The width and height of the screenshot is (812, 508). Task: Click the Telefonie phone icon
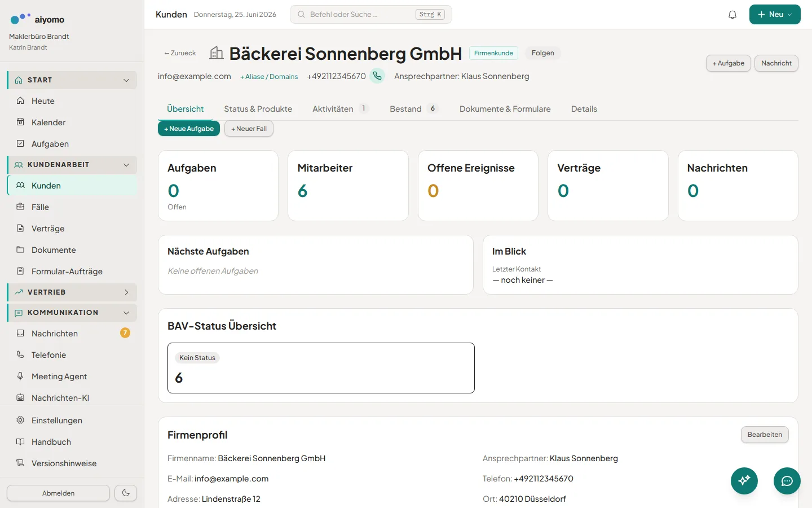[x=20, y=354]
